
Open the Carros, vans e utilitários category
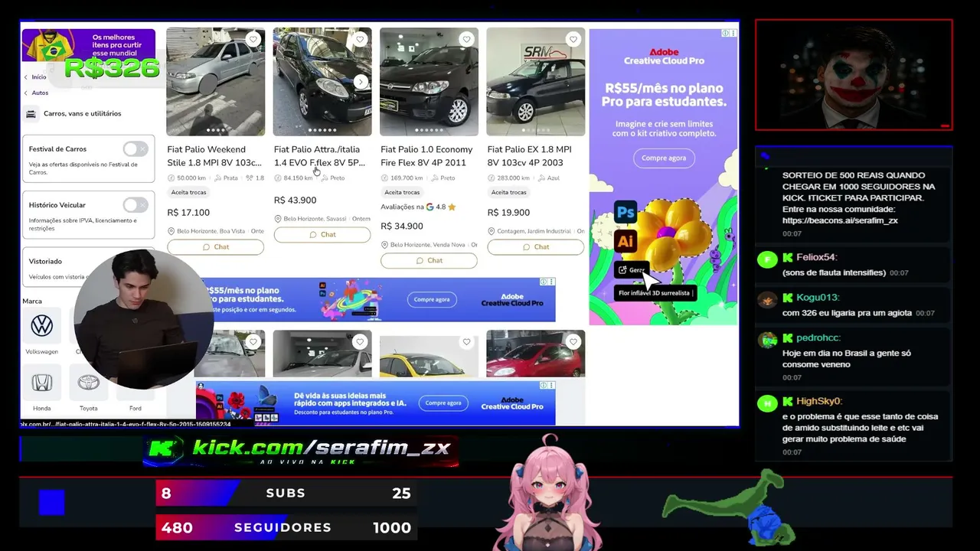[82, 114]
